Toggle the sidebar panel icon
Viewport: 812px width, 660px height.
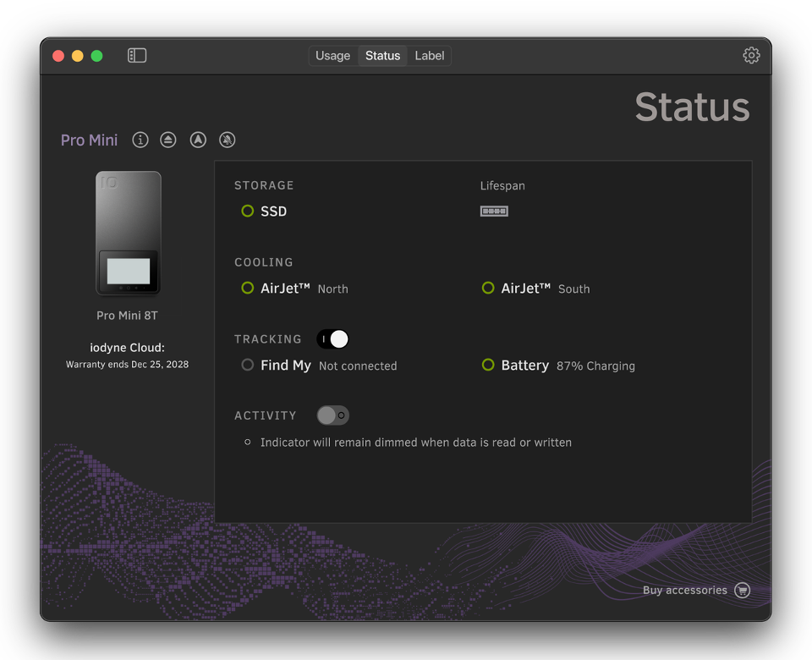(x=137, y=56)
